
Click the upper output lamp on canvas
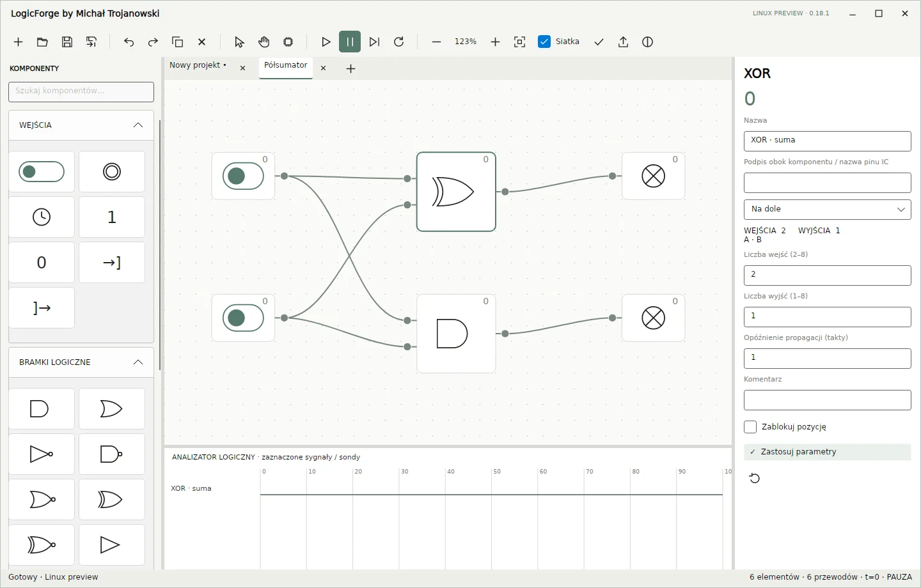(x=653, y=176)
